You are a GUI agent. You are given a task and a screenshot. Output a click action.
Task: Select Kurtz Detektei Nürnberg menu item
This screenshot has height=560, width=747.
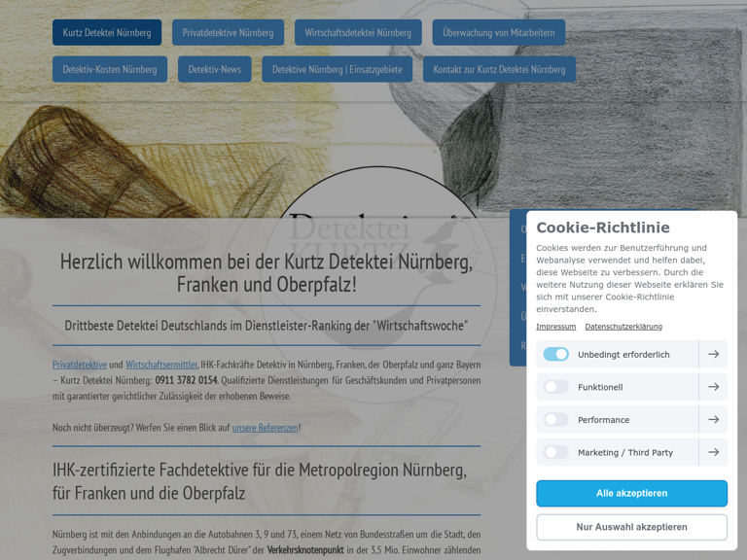(107, 32)
